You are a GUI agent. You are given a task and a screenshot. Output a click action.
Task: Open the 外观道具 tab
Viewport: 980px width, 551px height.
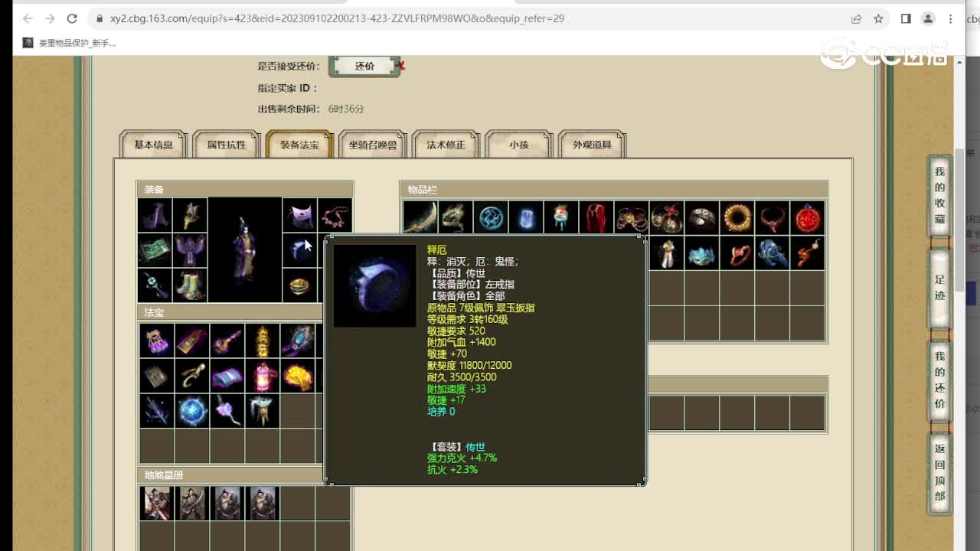[x=592, y=145]
